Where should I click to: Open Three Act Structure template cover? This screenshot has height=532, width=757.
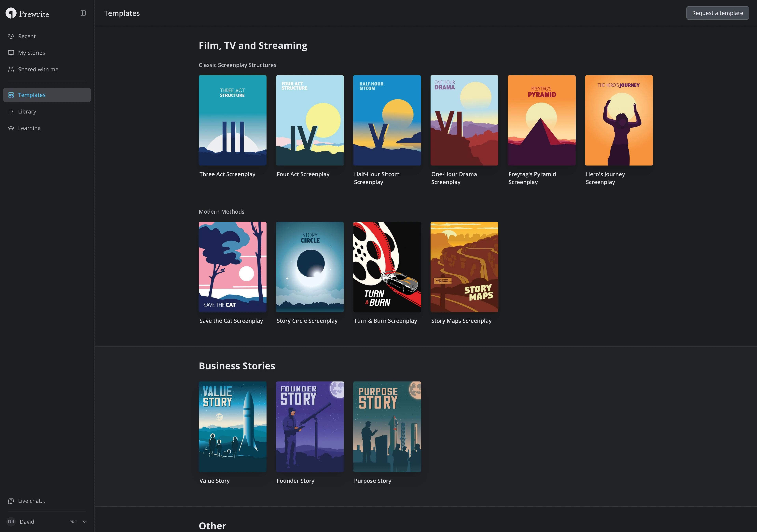point(232,120)
